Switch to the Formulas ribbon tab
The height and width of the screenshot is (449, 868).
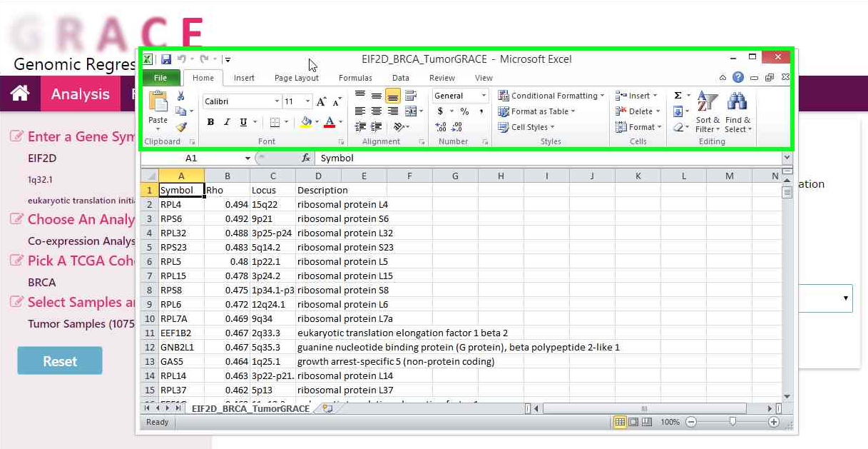point(355,78)
